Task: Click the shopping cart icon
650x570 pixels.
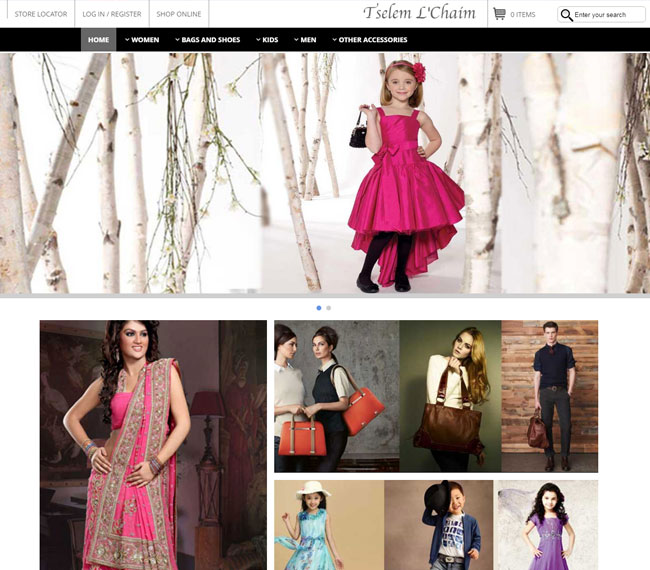Action: coord(499,14)
